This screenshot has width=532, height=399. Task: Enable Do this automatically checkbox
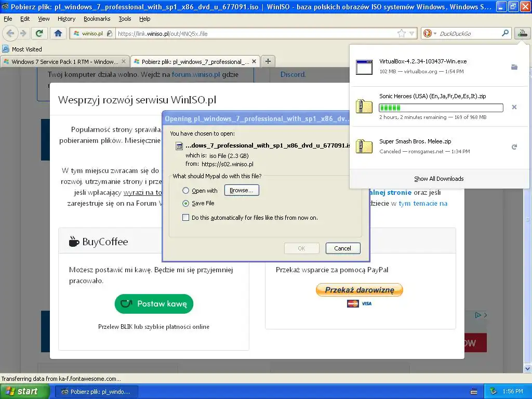(x=185, y=218)
